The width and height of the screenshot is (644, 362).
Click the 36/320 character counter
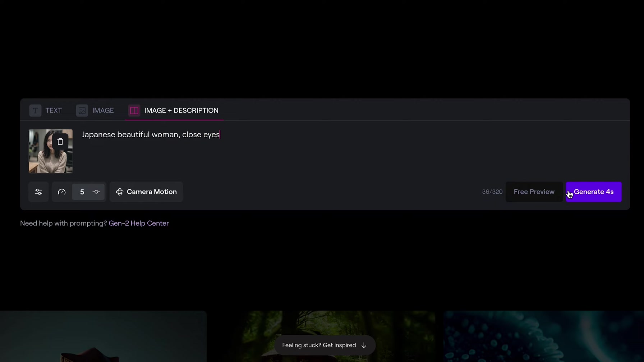tap(492, 192)
